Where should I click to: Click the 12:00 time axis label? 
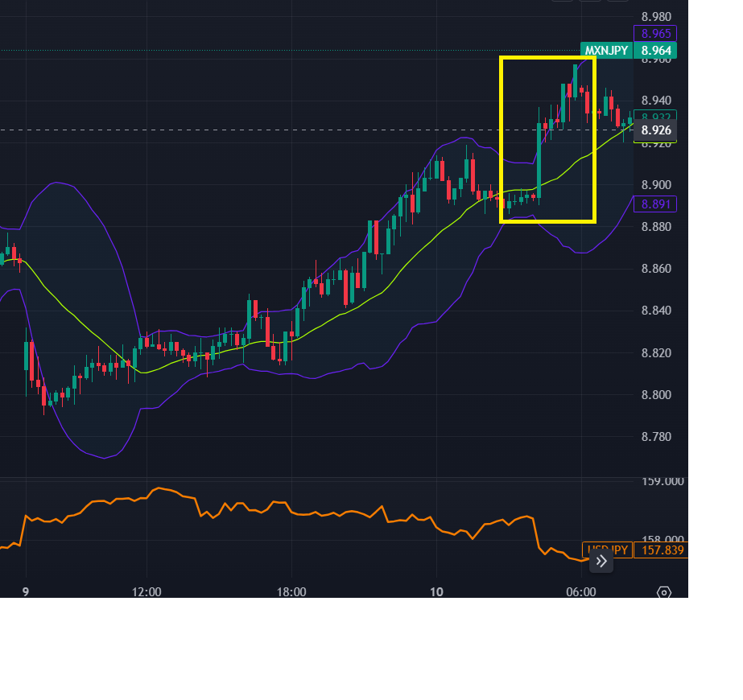147,592
